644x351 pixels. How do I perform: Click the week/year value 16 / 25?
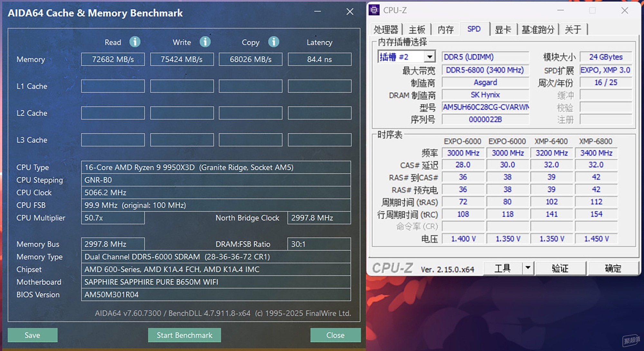(x=606, y=82)
